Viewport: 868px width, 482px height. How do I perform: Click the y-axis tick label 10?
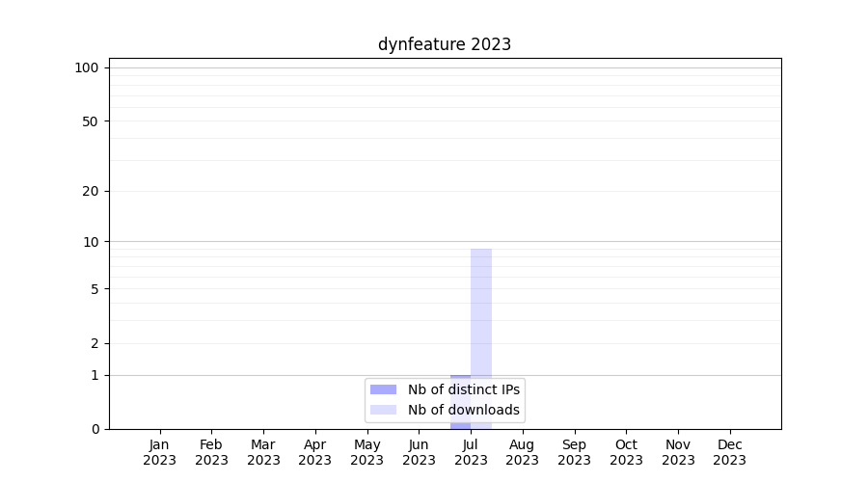(91, 242)
